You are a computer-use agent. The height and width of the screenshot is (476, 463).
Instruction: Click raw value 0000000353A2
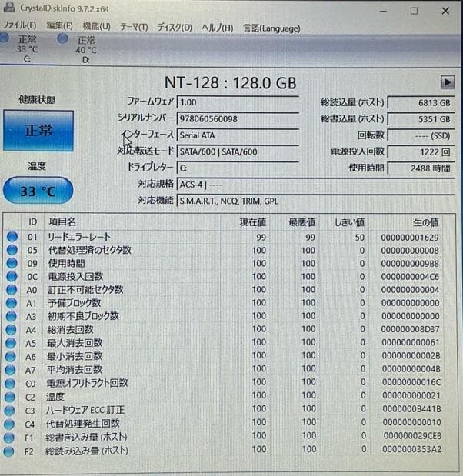(412, 449)
